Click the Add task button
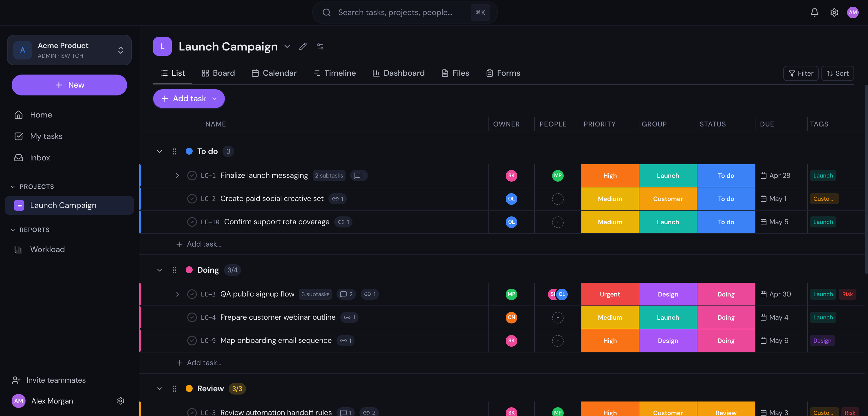Viewport: 868px width, 416px height. pos(189,98)
